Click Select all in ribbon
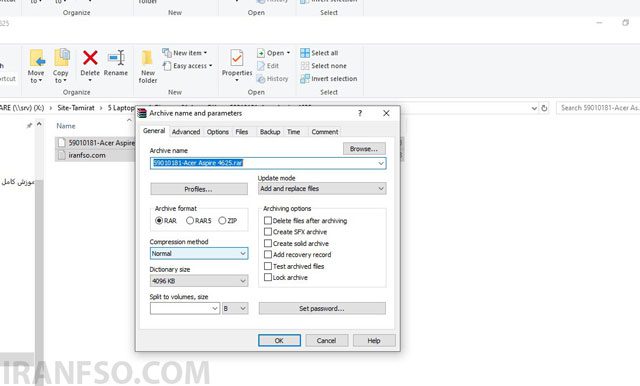 pyautogui.click(x=319, y=53)
